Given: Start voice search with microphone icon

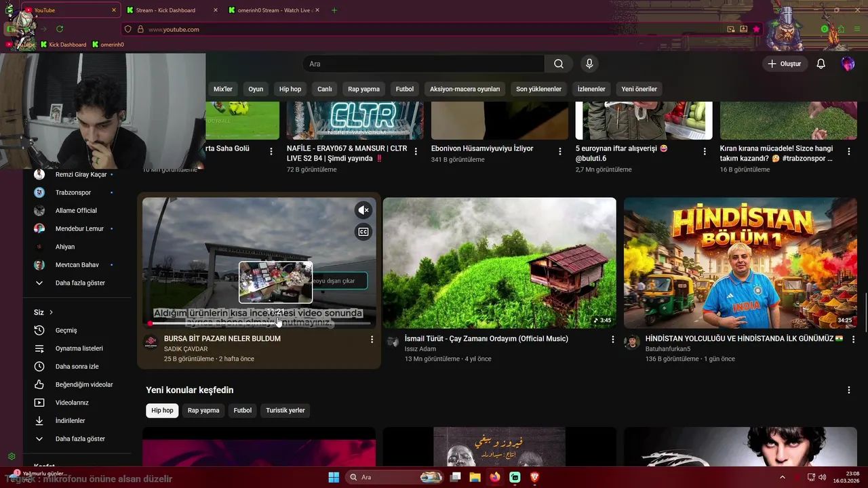Looking at the screenshot, I should coord(589,64).
